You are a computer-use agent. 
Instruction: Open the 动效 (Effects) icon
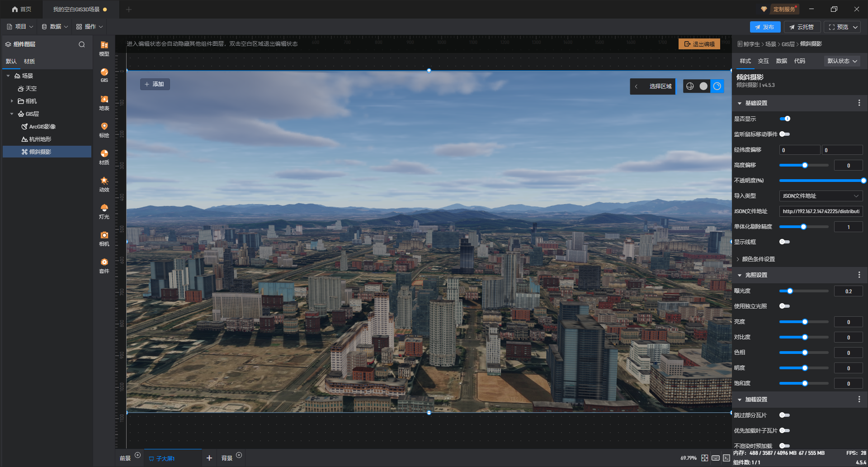pos(104,183)
